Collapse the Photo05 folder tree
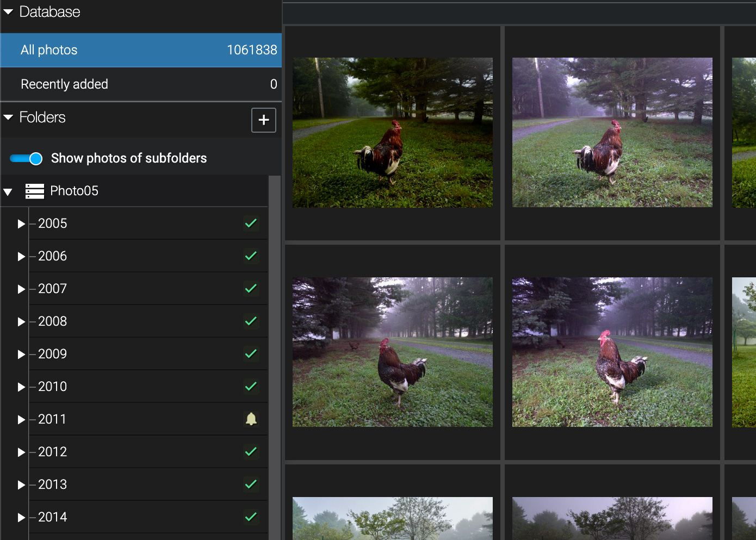This screenshot has height=540, width=756. [x=8, y=191]
